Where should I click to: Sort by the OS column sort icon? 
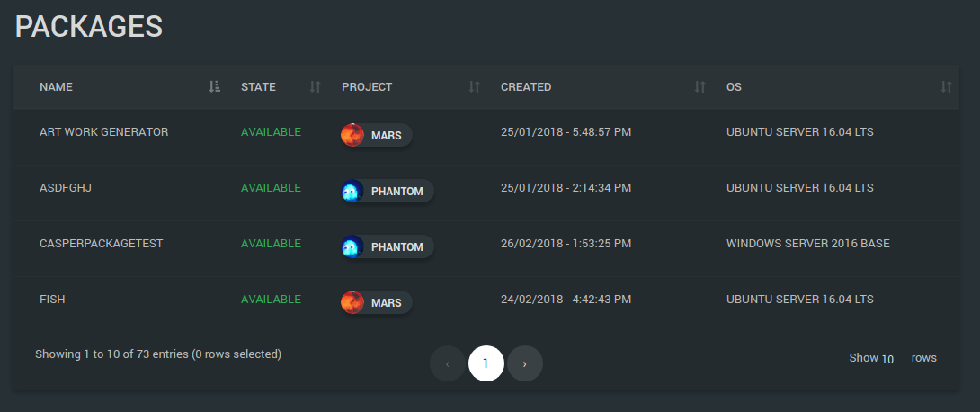pyautogui.click(x=946, y=87)
